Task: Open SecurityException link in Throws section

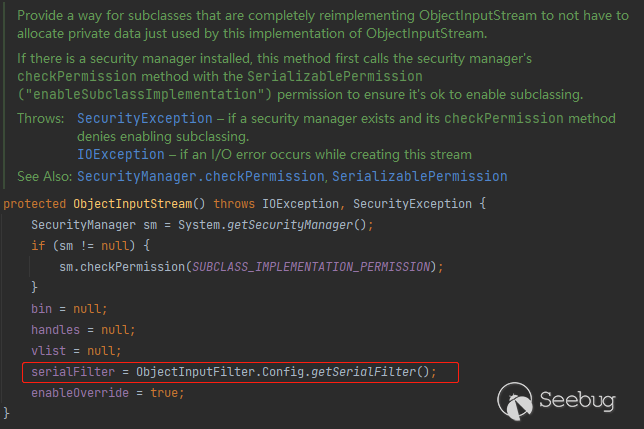Action: click(145, 118)
